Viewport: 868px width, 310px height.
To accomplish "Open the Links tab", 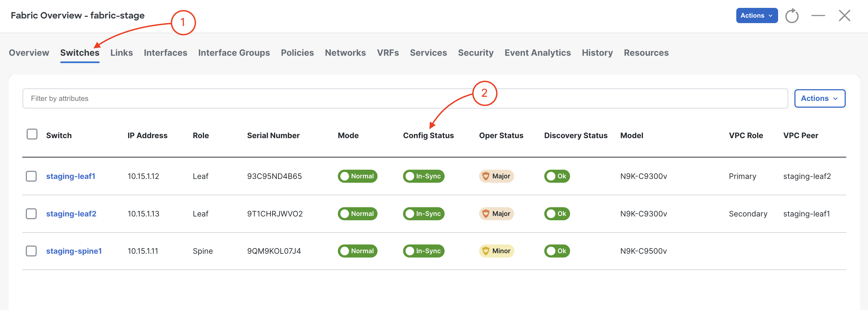I will 122,53.
